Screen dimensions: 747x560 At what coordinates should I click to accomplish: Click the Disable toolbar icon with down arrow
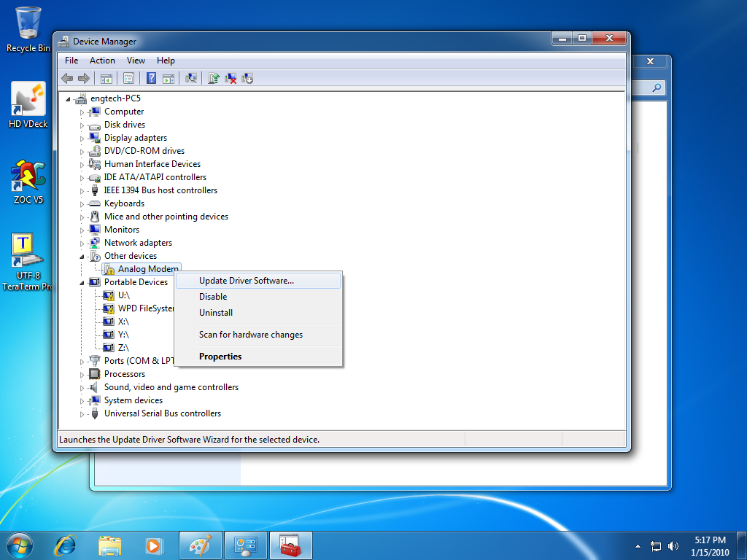(x=247, y=78)
